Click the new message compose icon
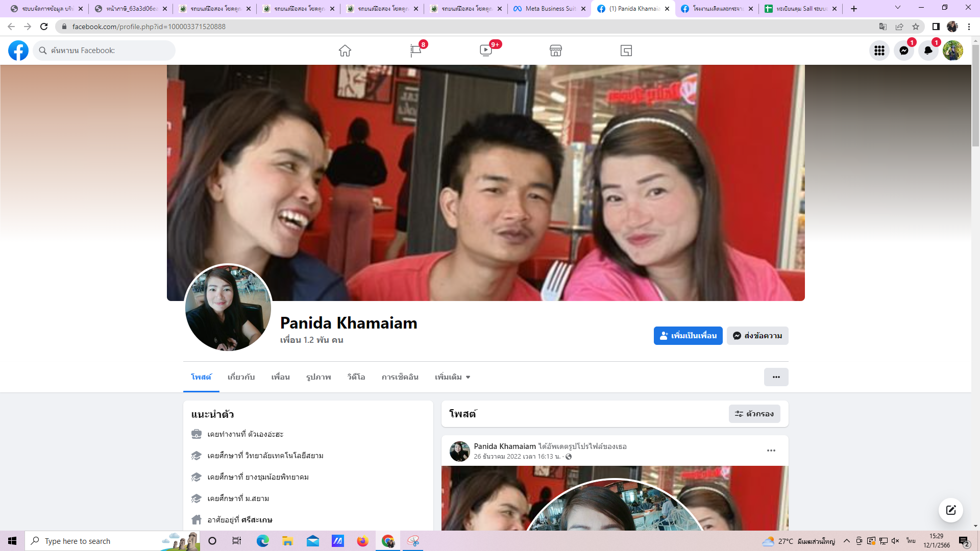This screenshot has width=980, height=551. click(950, 510)
